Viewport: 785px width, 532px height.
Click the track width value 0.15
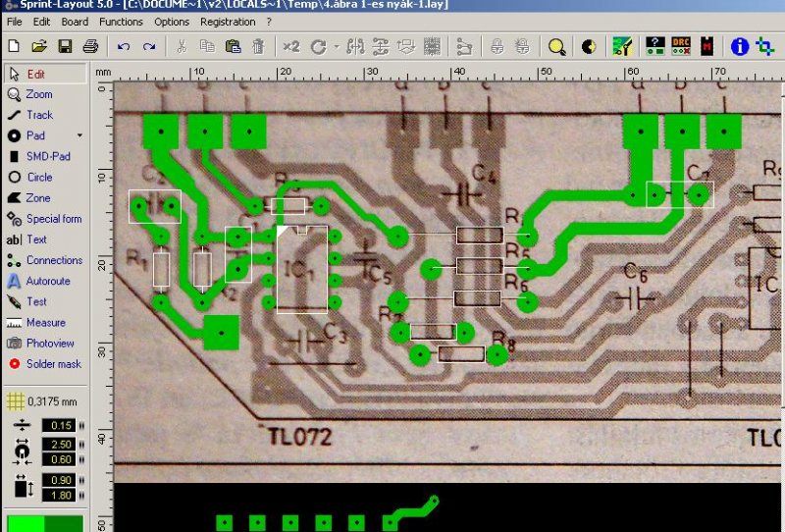[x=58, y=425]
